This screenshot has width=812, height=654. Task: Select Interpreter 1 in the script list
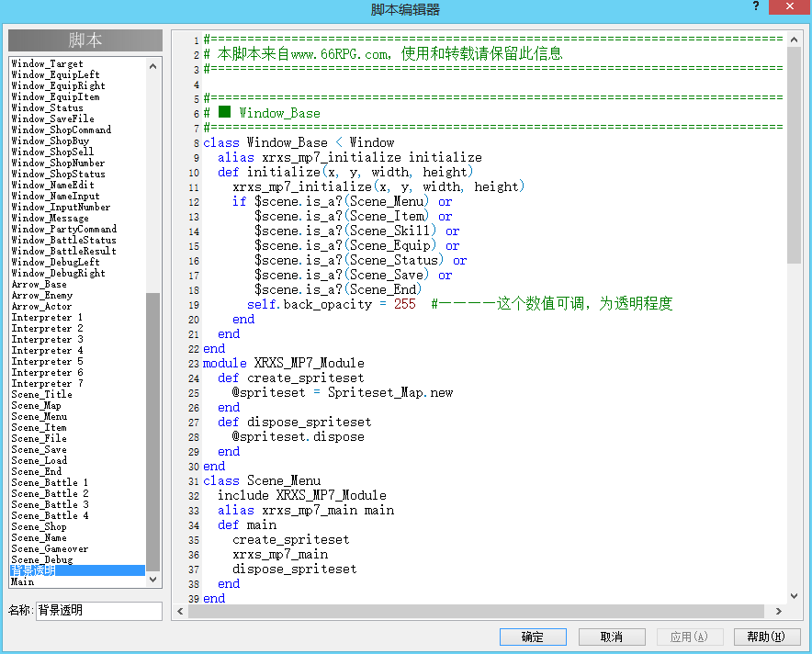coord(47,318)
